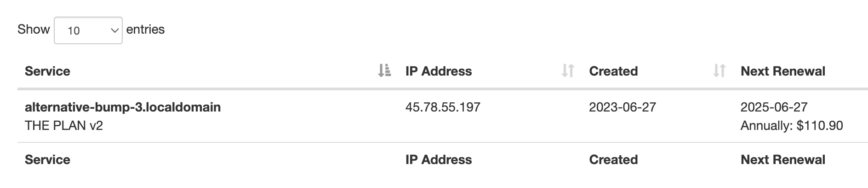
Task: Click the created date 2023-06-27
Action: [622, 107]
